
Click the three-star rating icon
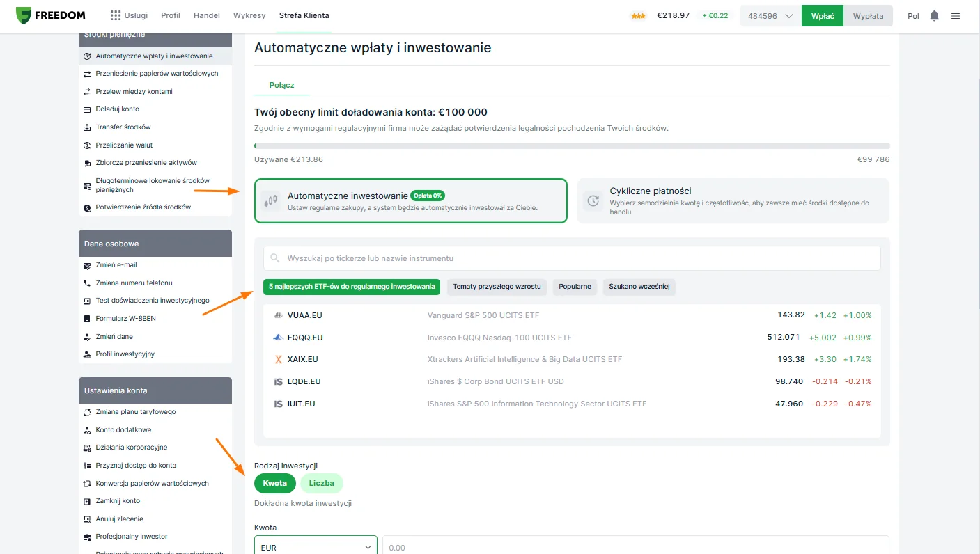coord(637,16)
